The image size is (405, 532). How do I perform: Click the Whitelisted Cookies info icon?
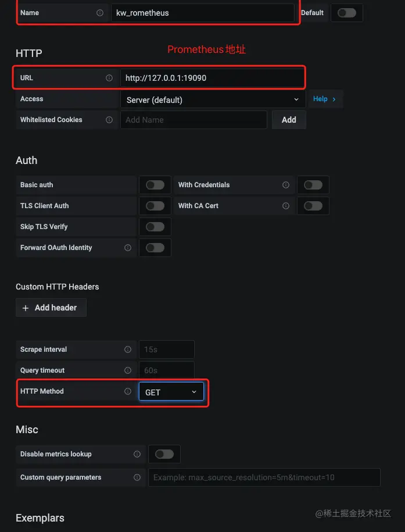(x=109, y=120)
